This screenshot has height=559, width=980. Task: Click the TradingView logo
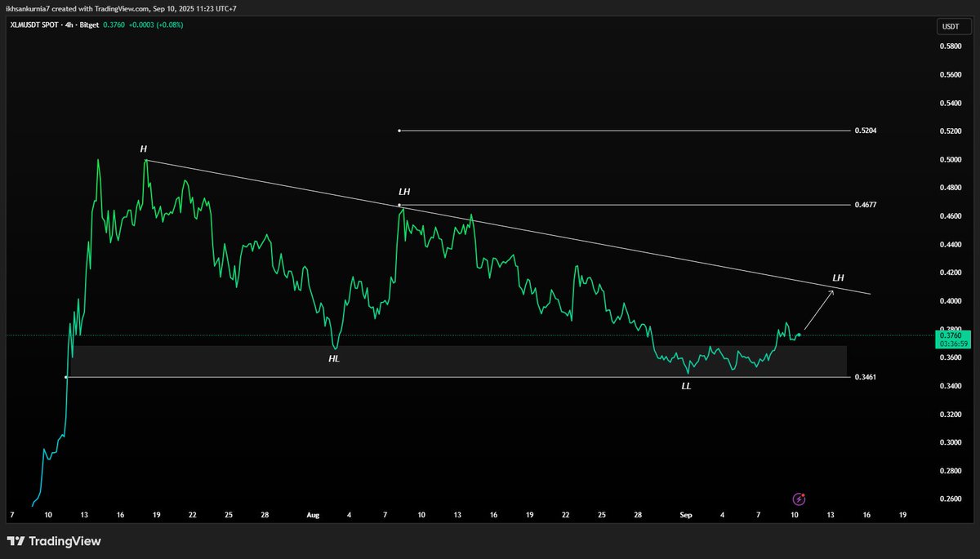(x=54, y=541)
